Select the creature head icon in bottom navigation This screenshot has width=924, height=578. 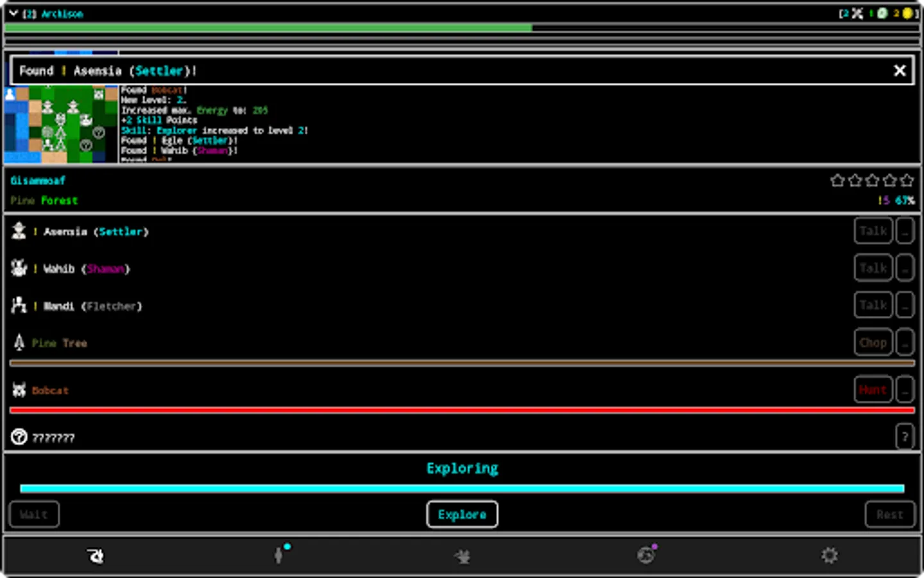94,555
